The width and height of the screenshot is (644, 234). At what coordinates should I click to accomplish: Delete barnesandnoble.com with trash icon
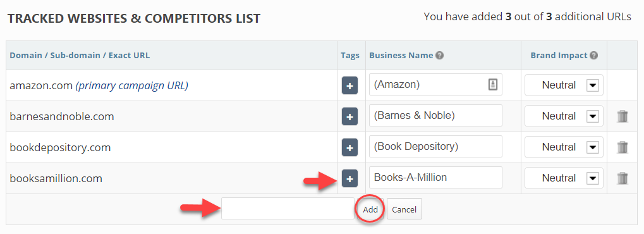pos(623,116)
